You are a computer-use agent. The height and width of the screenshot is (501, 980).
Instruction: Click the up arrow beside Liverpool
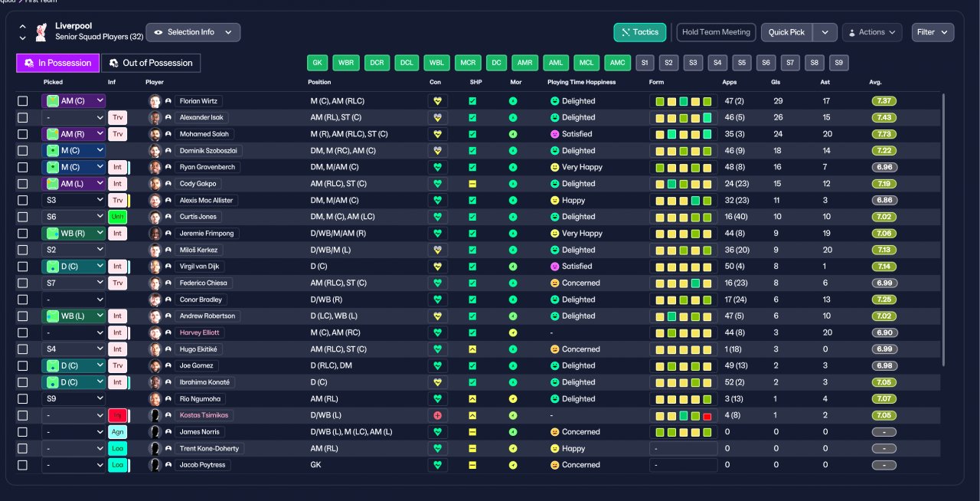(x=22, y=26)
